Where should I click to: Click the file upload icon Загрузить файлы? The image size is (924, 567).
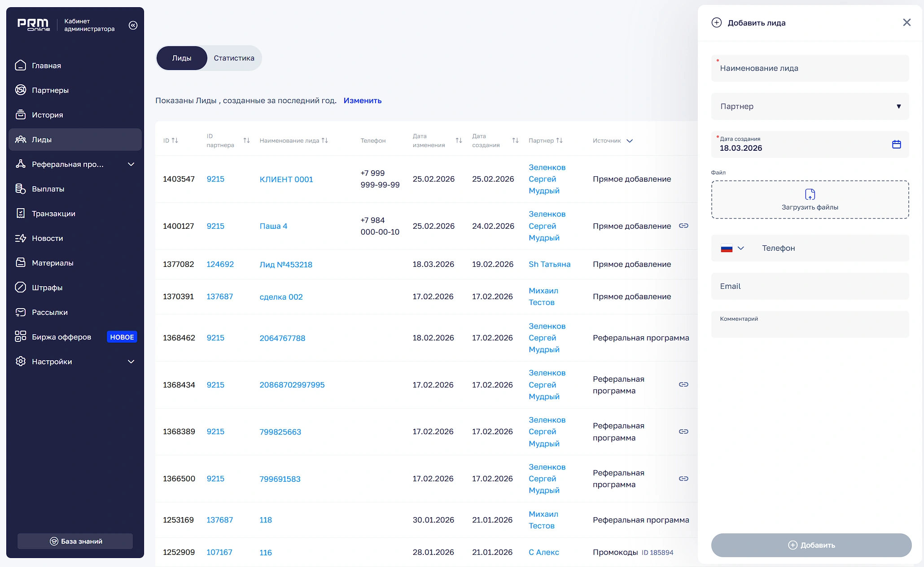[810, 194]
